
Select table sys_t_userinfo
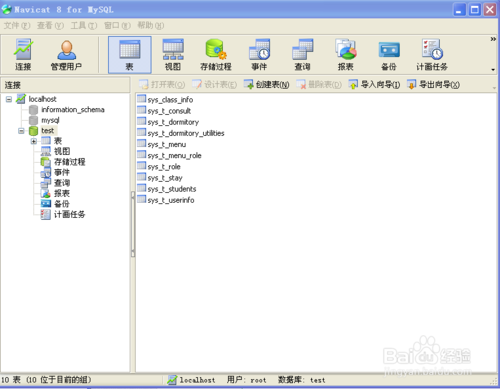(x=171, y=200)
